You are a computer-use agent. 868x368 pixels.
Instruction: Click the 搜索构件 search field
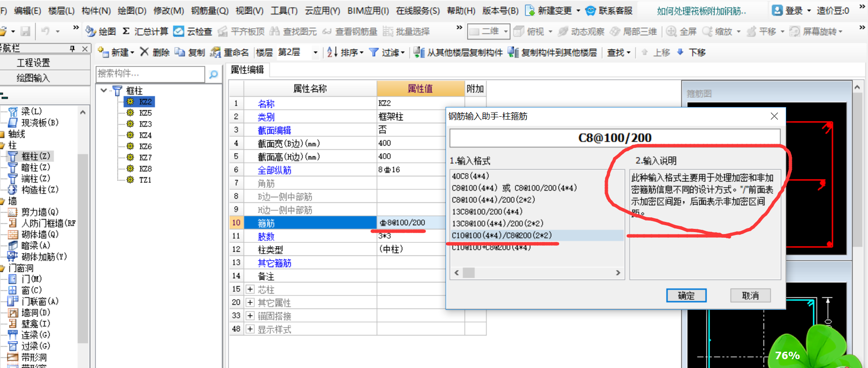pyautogui.click(x=150, y=74)
